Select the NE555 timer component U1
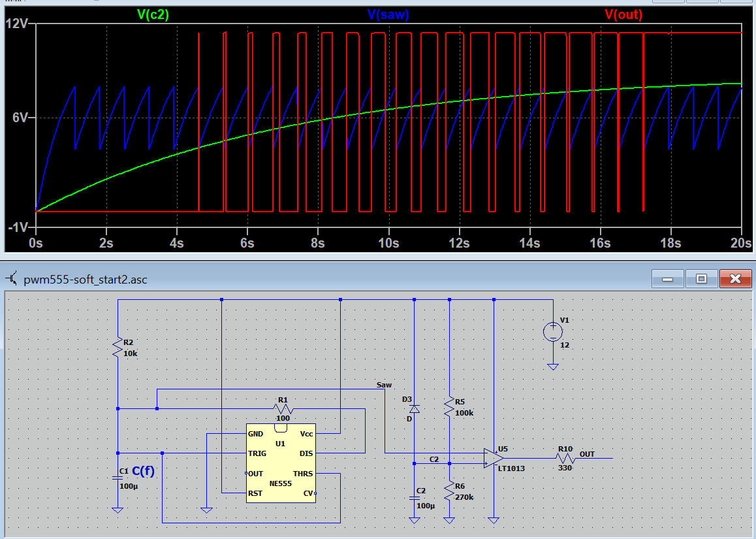Image resolution: width=756 pixels, height=539 pixels. click(281, 463)
